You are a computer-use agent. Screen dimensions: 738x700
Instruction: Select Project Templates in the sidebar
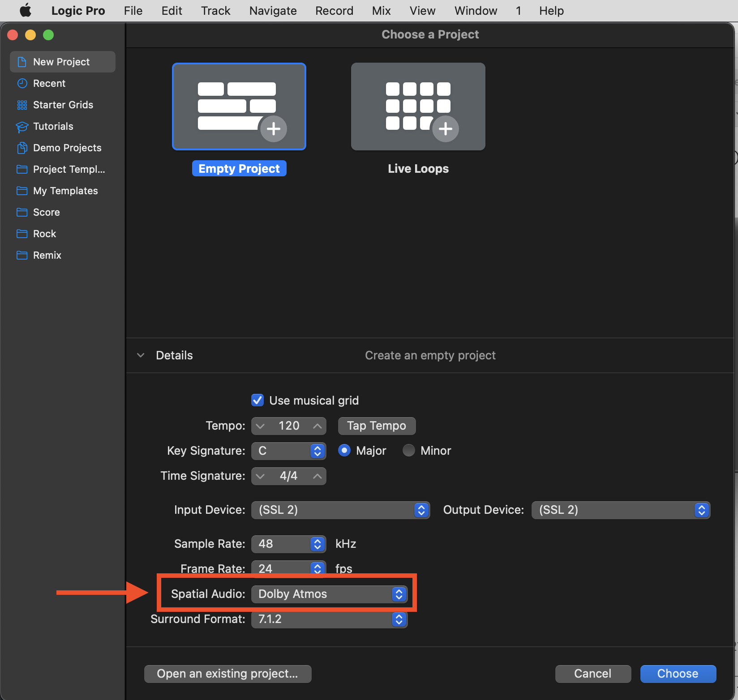tap(63, 169)
